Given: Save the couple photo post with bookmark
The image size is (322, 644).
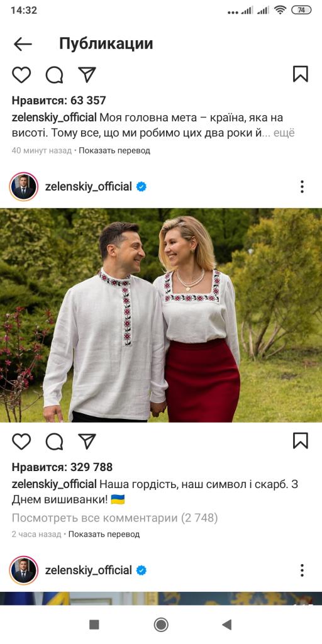Looking at the screenshot, I should 301,441.
